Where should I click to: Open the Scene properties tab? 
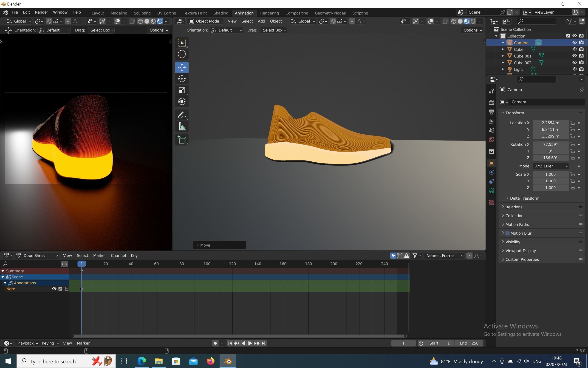(x=491, y=130)
